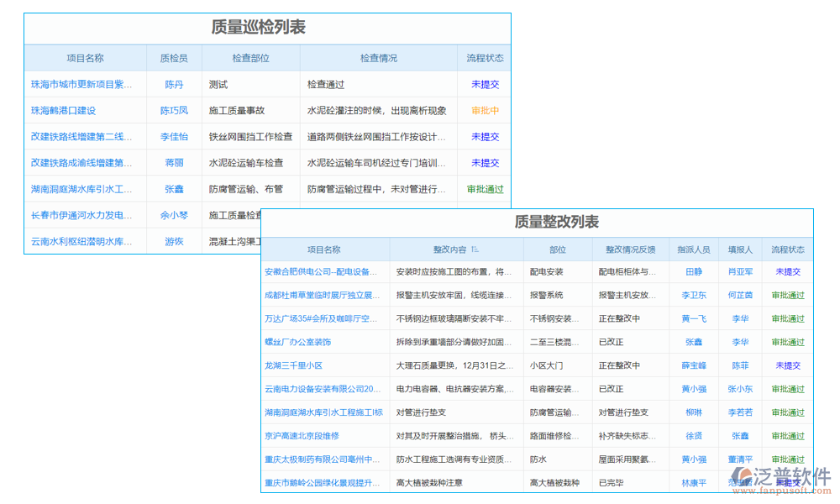Click 审批中 status of 珠海鹤港口建设 row
The width and height of the screenshot is (840, 504).
pyautogui.click(x=484, y=110)
